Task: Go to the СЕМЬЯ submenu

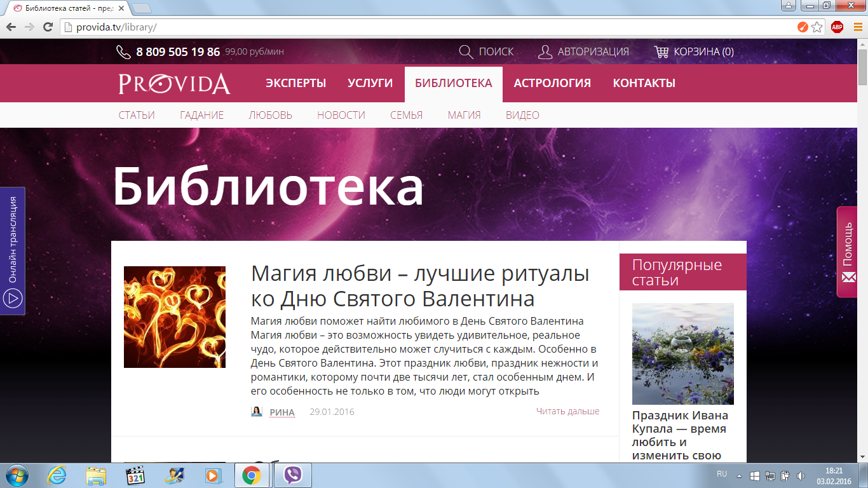Action: (406, 115)
